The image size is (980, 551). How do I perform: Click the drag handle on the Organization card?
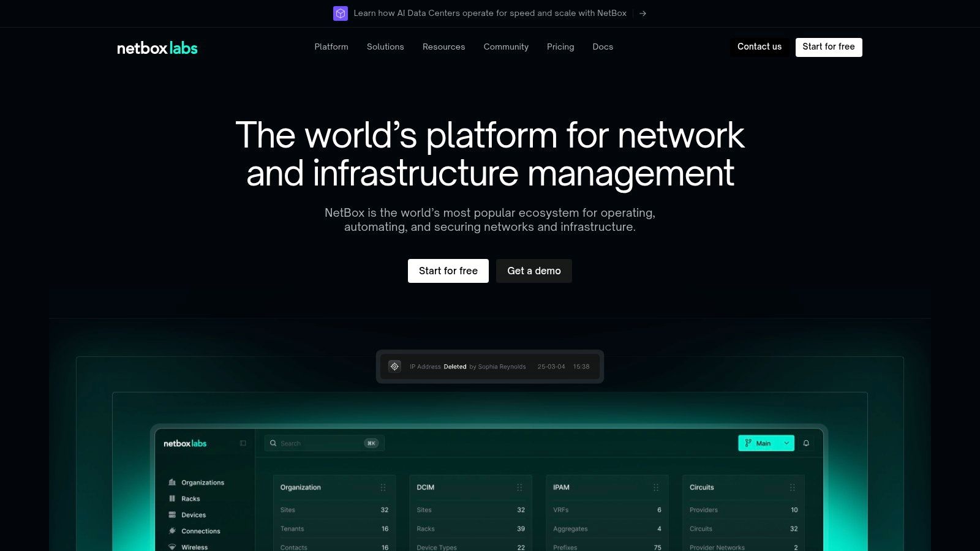pos(383,487)
